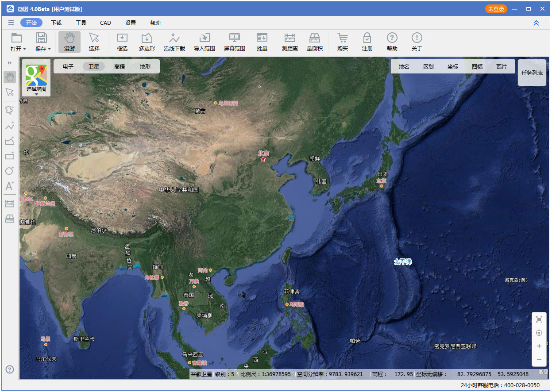The image size is (552, 392).
Task: Click the zoom in plus button on map
Action: (x=539, y=346)
